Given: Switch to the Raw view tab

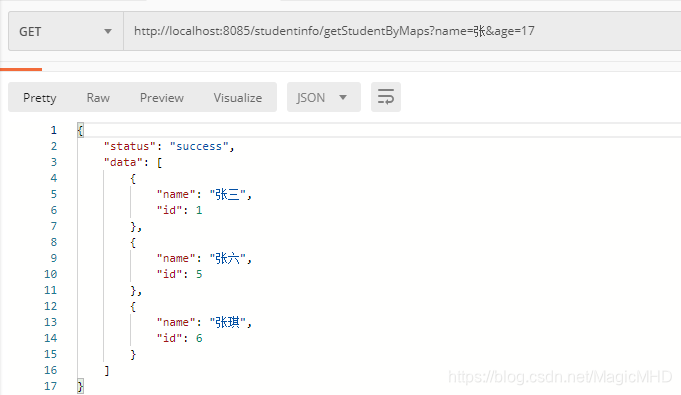Looking at the screenshot, I should click(98, 97).
